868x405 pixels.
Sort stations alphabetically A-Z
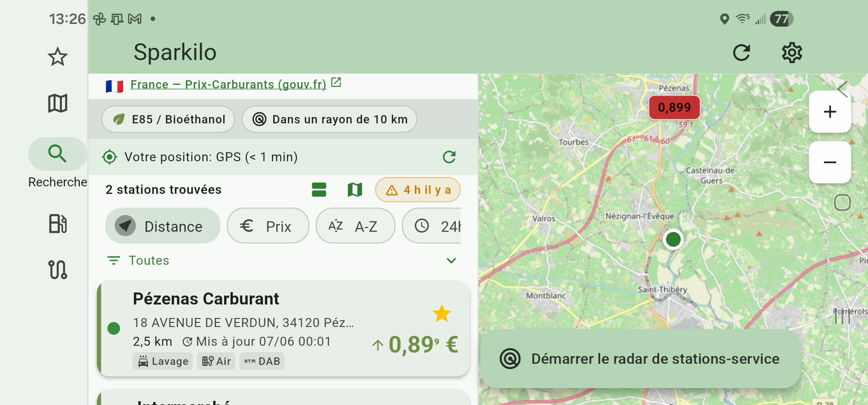tap(355, 226)
